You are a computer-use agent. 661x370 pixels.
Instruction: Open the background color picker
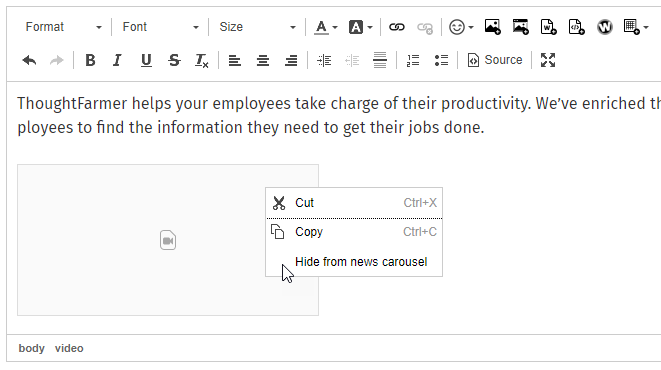tap(360, 27)
